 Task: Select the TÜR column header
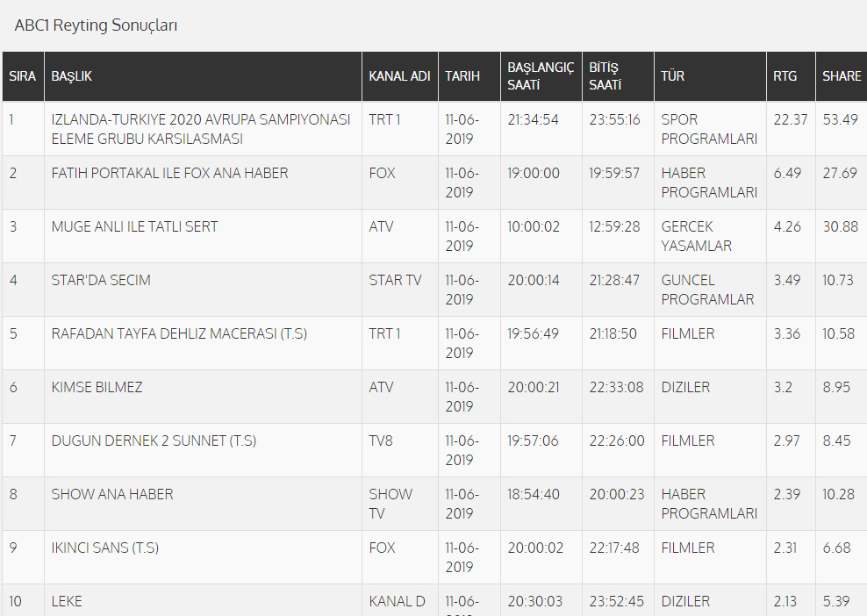[x=672, y=76]
